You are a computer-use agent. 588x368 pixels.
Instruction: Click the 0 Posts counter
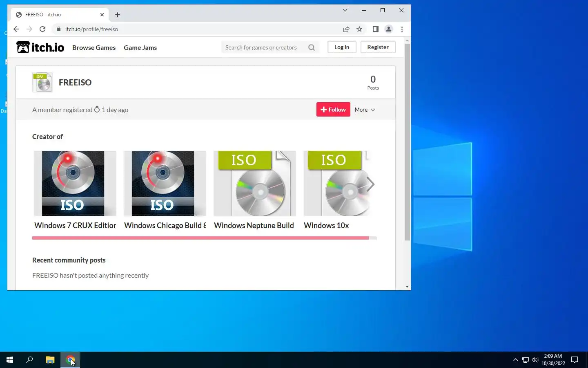(373, 82)
